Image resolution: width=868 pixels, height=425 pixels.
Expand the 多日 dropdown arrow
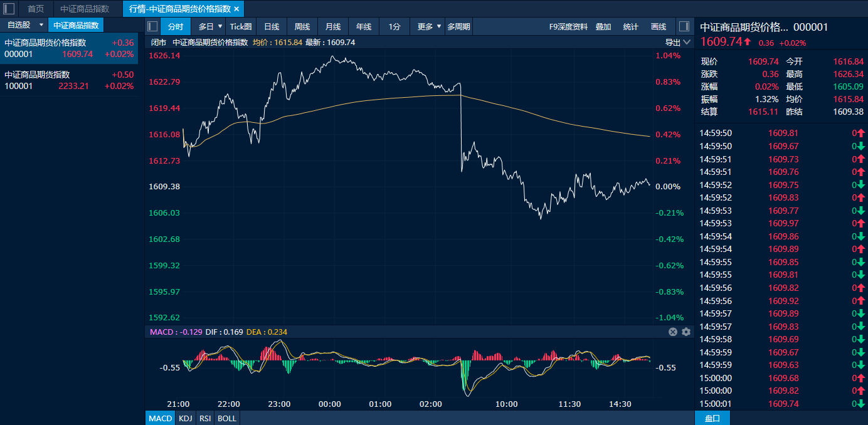click(220, 26)
